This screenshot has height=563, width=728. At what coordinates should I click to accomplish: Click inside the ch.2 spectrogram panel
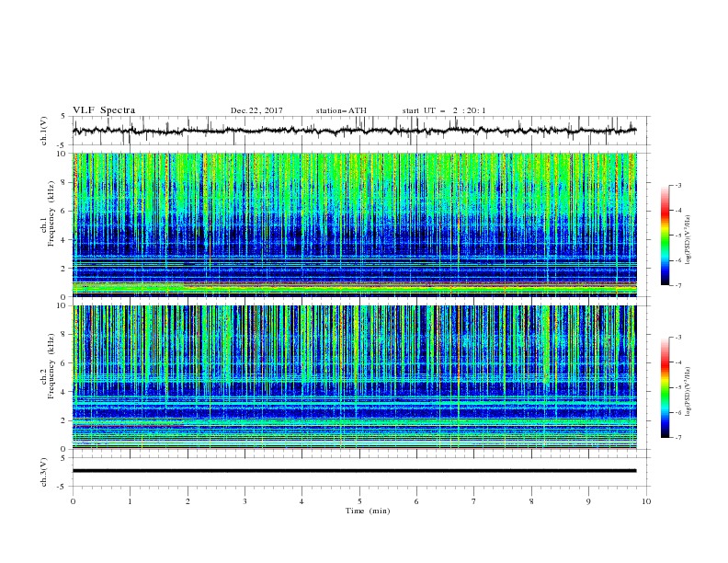[x=355, y=377]
